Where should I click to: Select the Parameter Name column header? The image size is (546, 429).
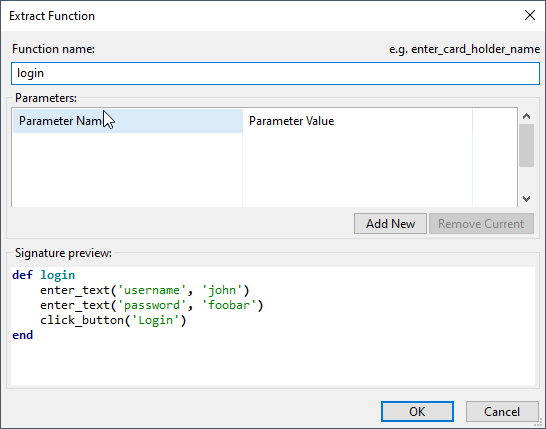[x=128, y=121]
